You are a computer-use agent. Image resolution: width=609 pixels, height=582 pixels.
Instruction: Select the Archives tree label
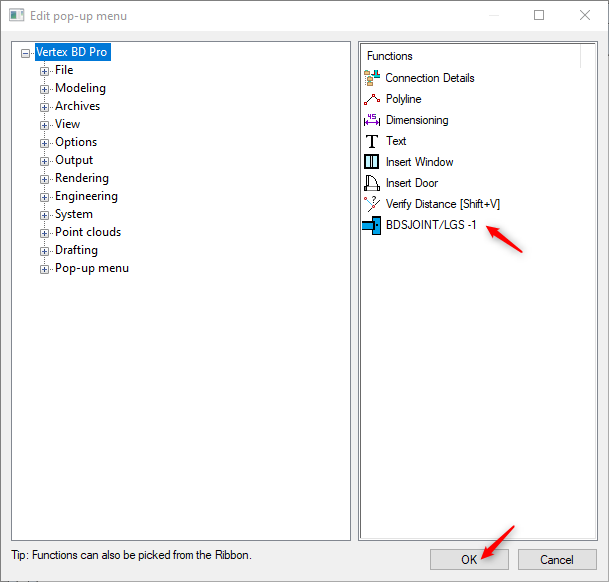click(77, 106)
